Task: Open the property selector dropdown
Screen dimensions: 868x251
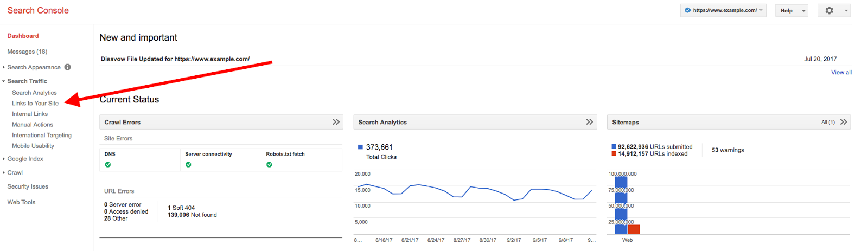Action: (723, 10)
